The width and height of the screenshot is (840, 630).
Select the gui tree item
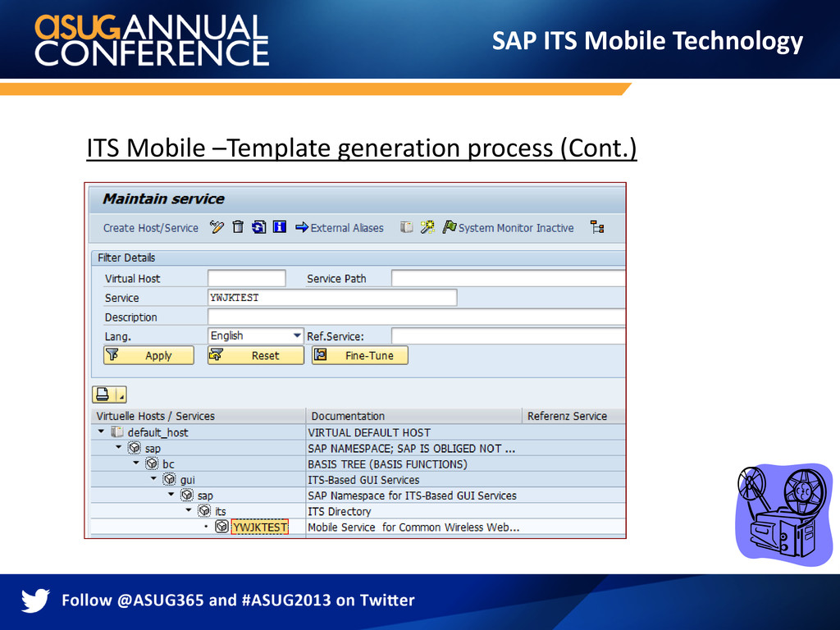(188, 480)
